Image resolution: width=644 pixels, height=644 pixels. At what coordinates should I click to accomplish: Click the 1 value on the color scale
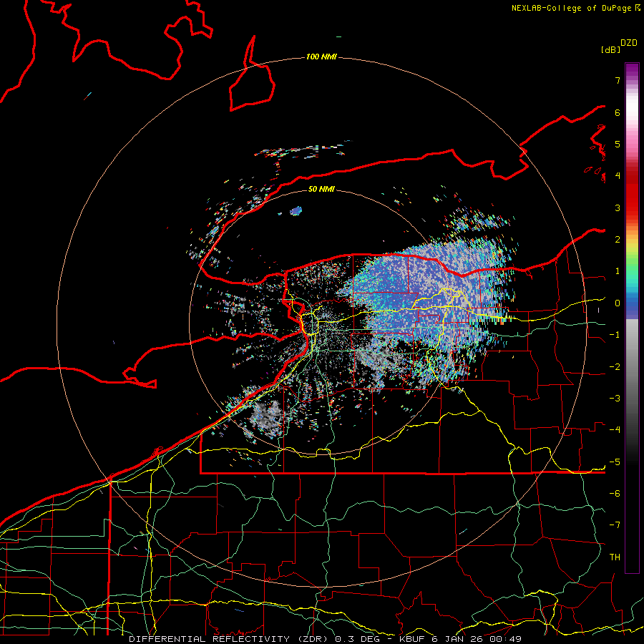tap(617, 271)
